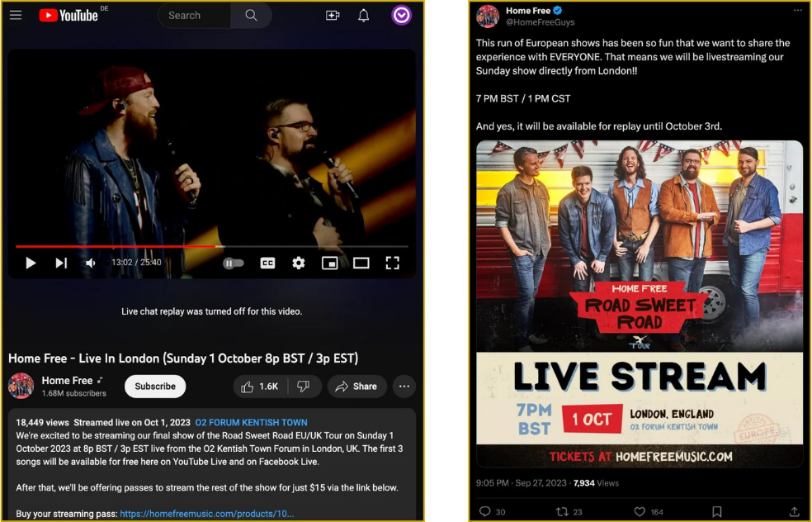Click '18,449 views' text in description
812x522 pixels.
click(42, 422)
